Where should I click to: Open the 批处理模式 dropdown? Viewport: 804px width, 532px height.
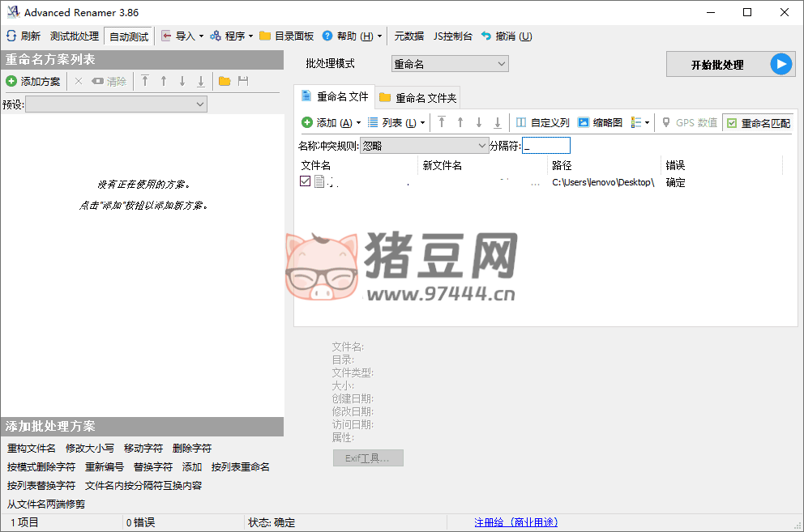[450, 64]
